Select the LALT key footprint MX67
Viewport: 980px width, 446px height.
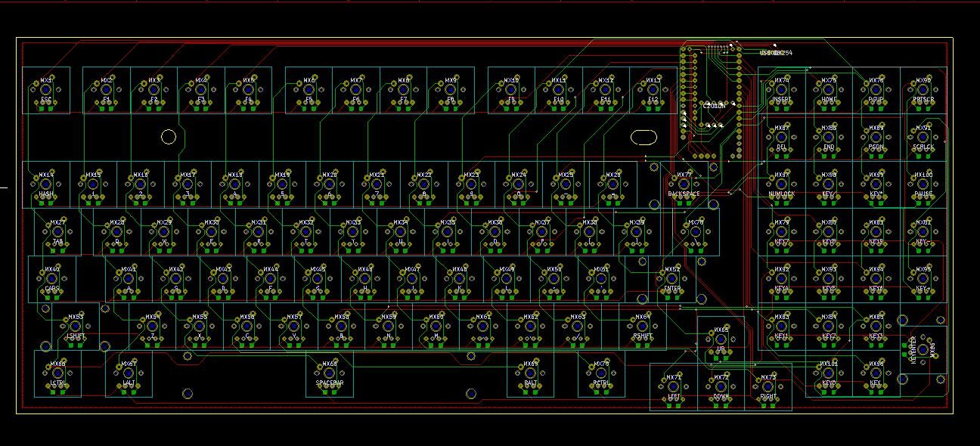(129, 373)
